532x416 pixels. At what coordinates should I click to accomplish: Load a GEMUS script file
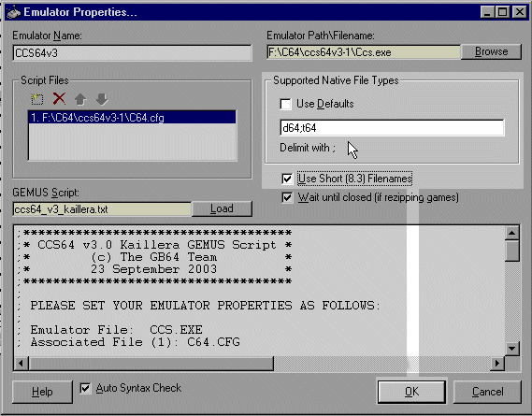tap(222, 208)
